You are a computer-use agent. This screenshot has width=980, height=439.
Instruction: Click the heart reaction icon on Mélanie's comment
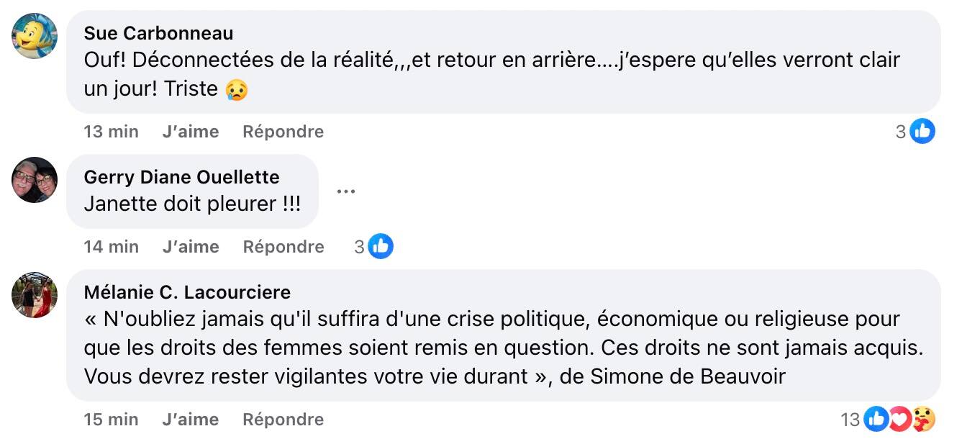(x=899, y=419)
